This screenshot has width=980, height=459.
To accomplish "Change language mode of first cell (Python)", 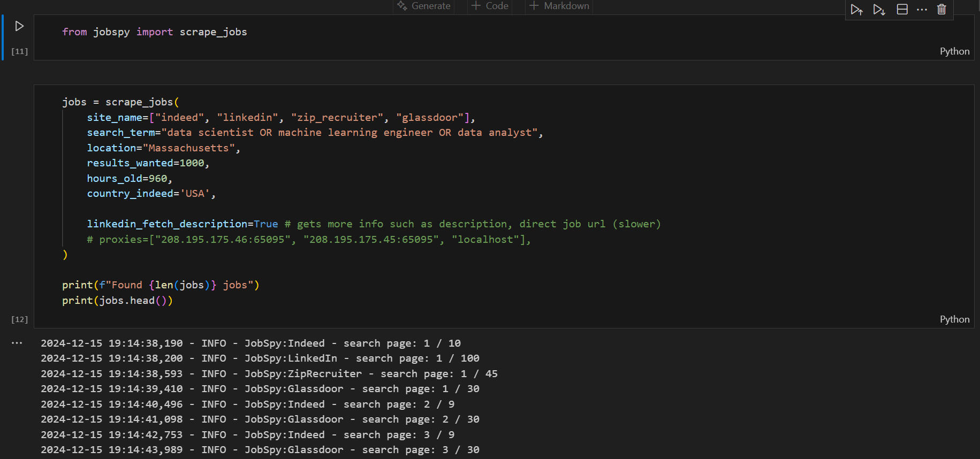I will pos(954,51).
